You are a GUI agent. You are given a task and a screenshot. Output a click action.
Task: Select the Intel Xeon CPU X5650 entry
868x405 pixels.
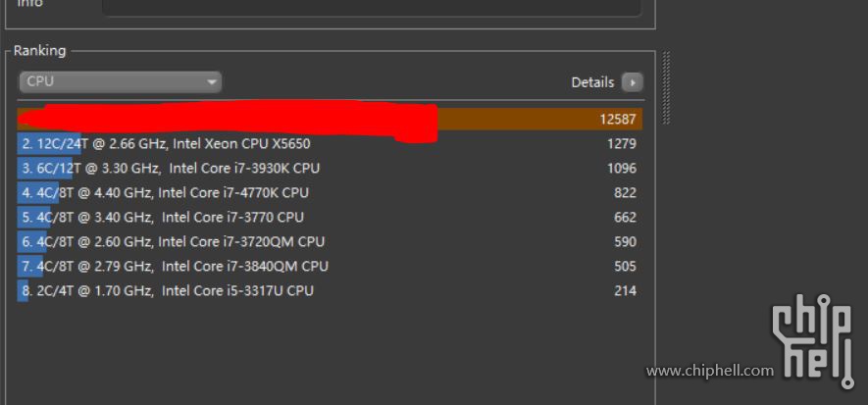click(x=167, y=144)
